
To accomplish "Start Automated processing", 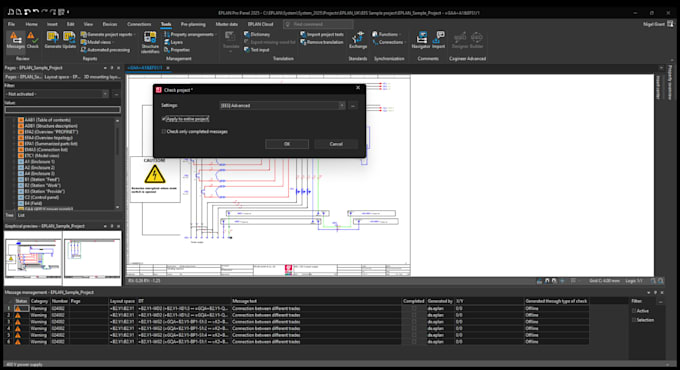I will pyautogui.click(x=105, y=50).
